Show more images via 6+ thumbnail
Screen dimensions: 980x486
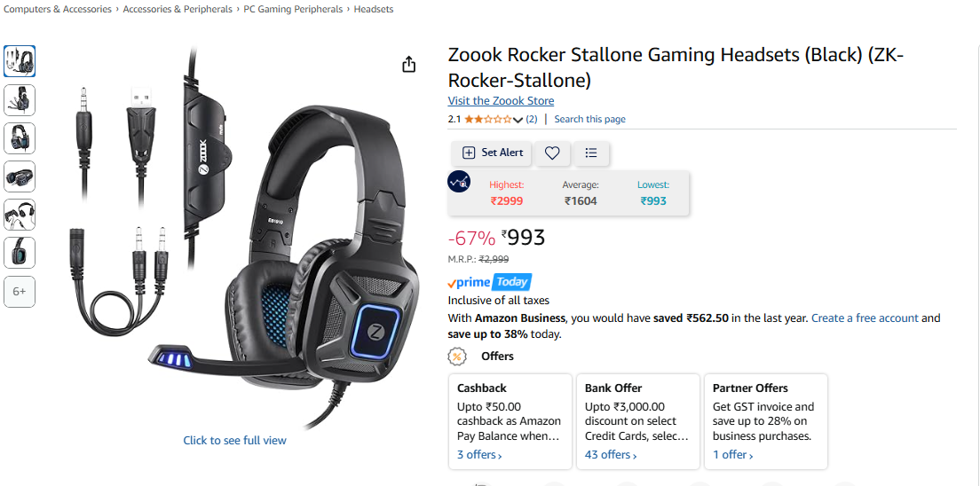click(x=20, y=292)
